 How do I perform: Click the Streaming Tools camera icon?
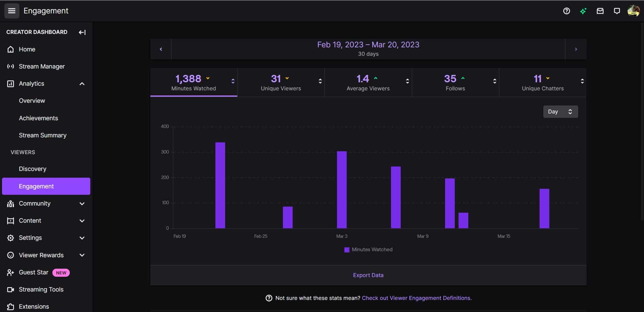tap(10, 289)
